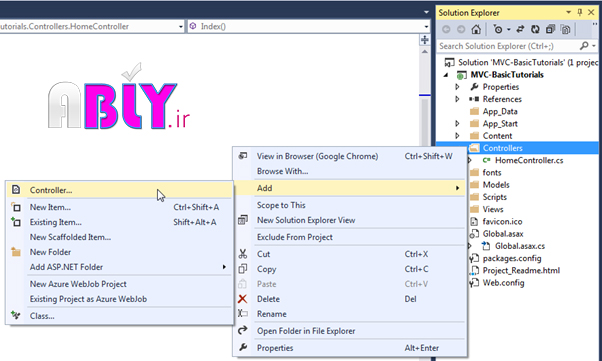Select Project_Readme.html file
This screenshot has height=361, width=602.
pos(521,270)
